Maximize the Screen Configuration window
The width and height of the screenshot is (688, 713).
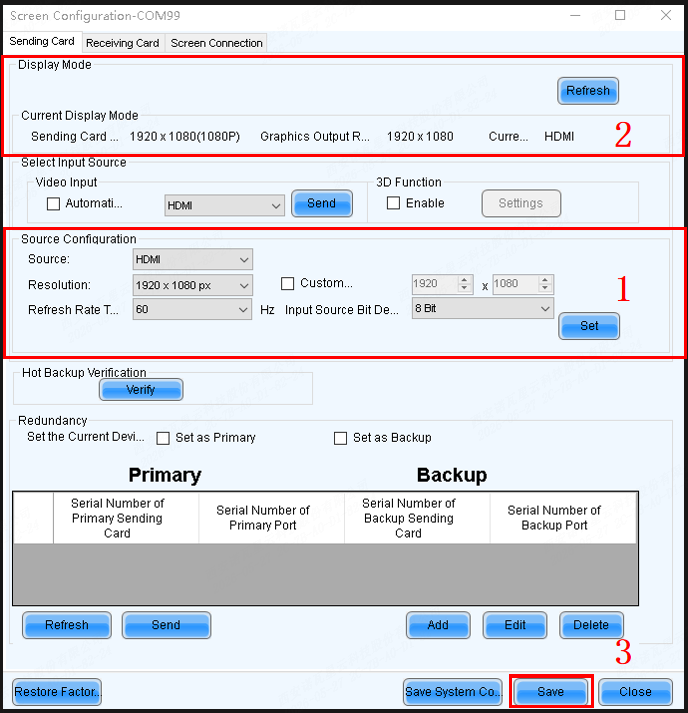click(x=620, y=15)
